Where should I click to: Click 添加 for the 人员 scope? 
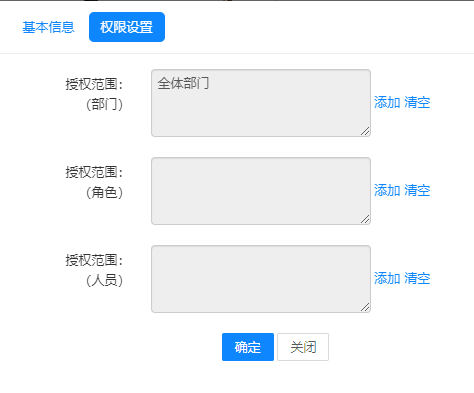click(387, 278)
